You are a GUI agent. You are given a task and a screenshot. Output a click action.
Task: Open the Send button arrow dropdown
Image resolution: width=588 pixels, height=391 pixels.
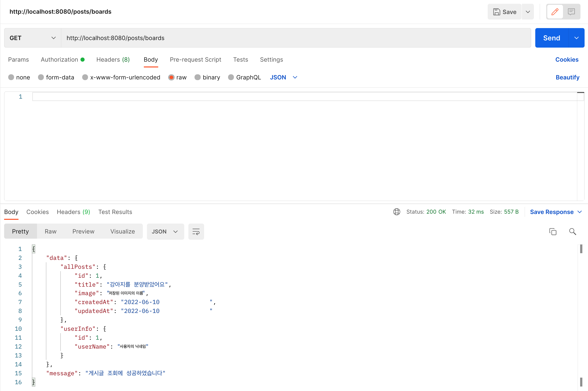[x=576, y=38]
